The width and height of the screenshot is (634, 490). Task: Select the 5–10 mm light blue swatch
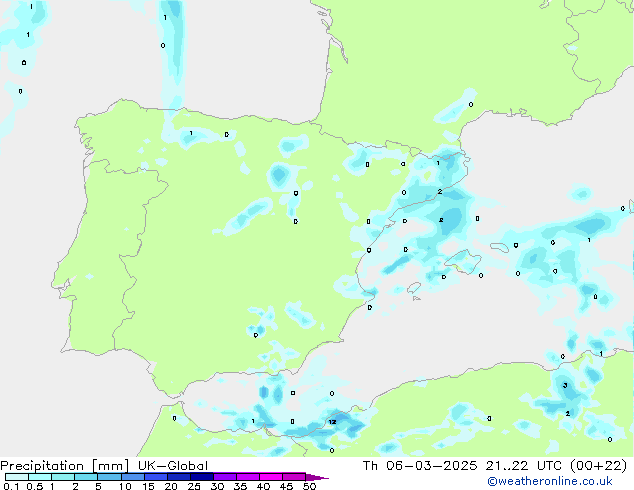109,477
